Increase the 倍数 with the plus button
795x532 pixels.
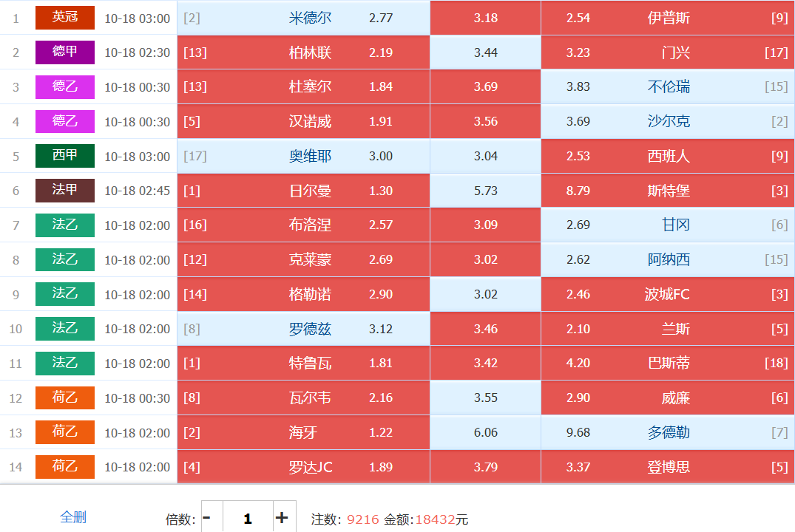(281, 518)
